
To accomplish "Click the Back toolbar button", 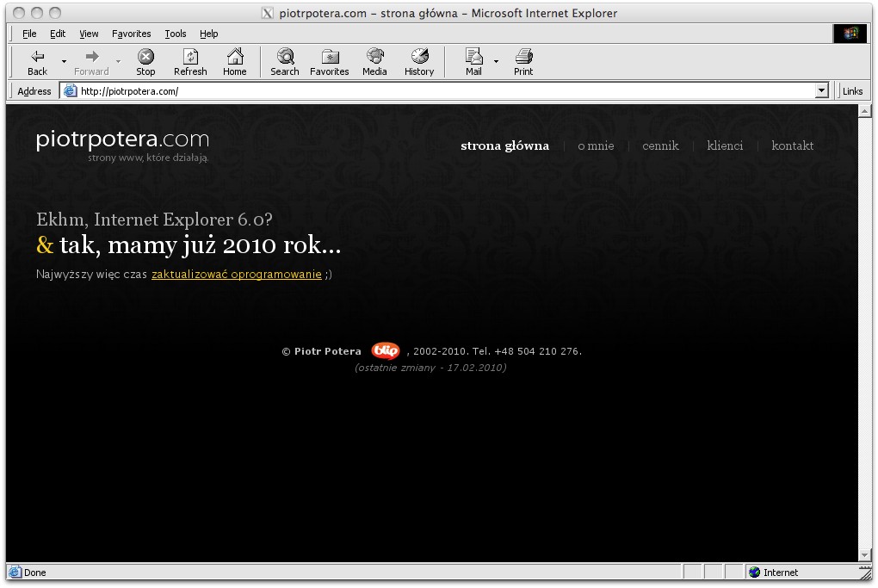I will click(38, 62).
